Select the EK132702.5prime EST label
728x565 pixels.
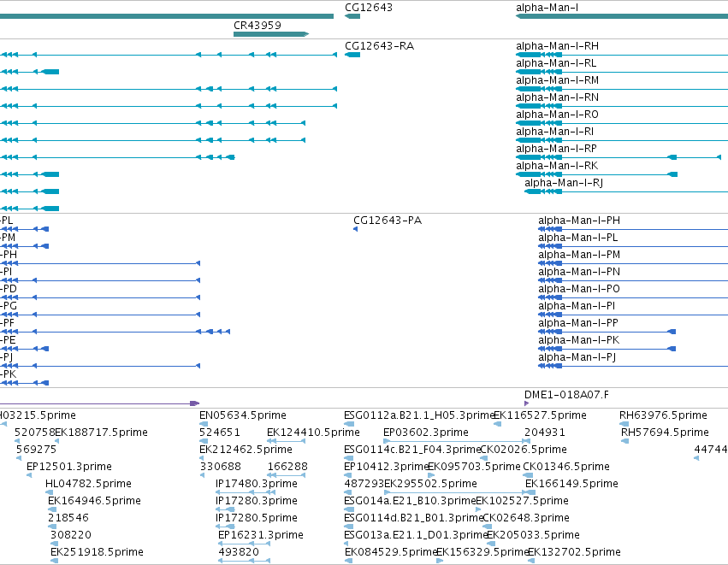[x=574, y=552]
